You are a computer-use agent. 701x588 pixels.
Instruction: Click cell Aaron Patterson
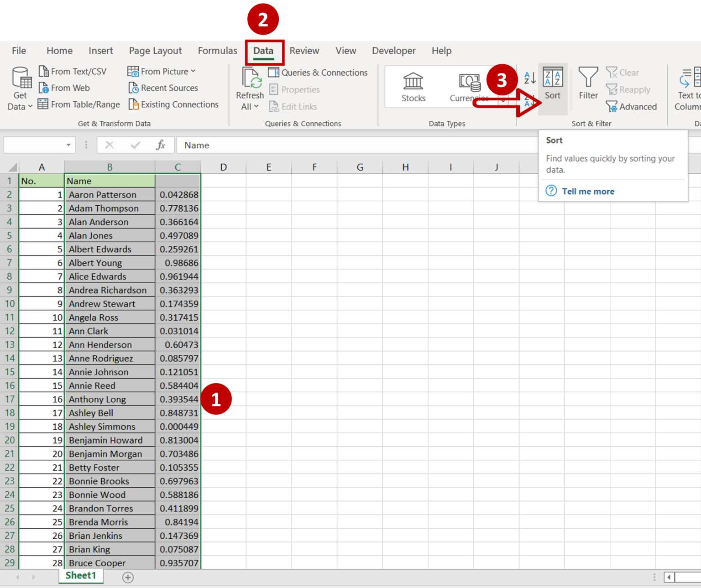click(110, 194)
